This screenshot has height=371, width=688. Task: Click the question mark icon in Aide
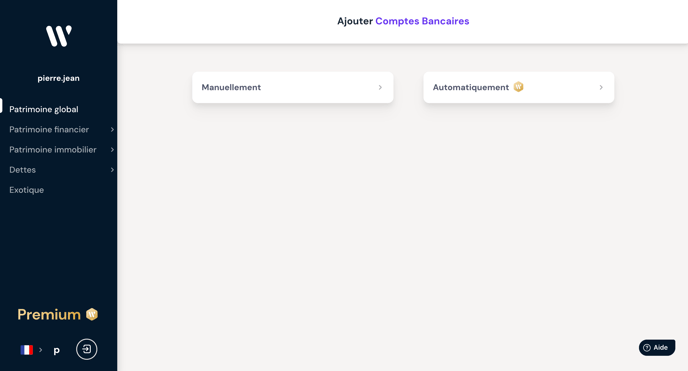pyautogui.click(x=647, y=348)
